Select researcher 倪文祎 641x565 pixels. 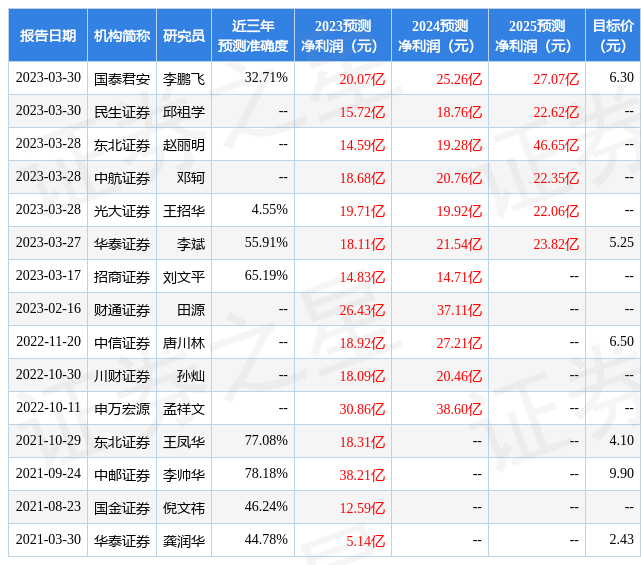pyautogui.click(x=184, y=508)
